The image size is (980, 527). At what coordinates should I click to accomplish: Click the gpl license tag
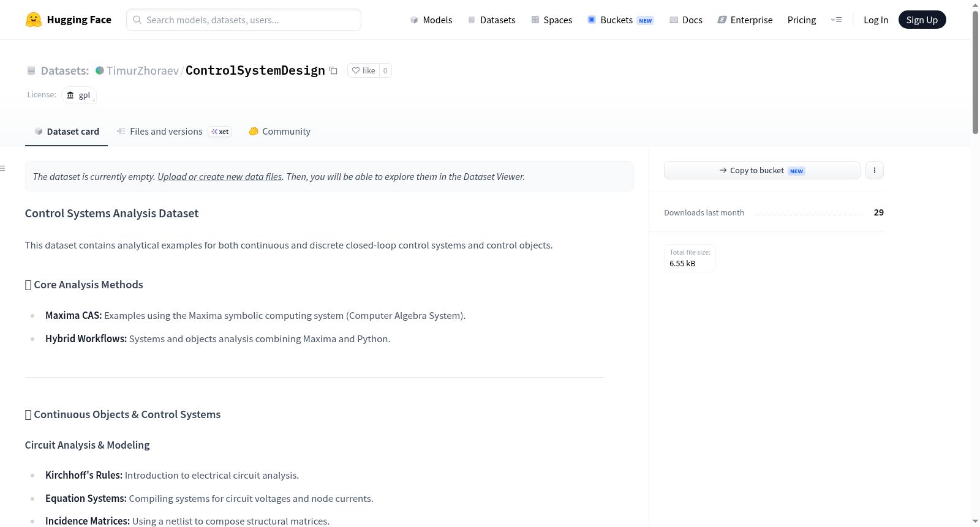pos(79,95)
